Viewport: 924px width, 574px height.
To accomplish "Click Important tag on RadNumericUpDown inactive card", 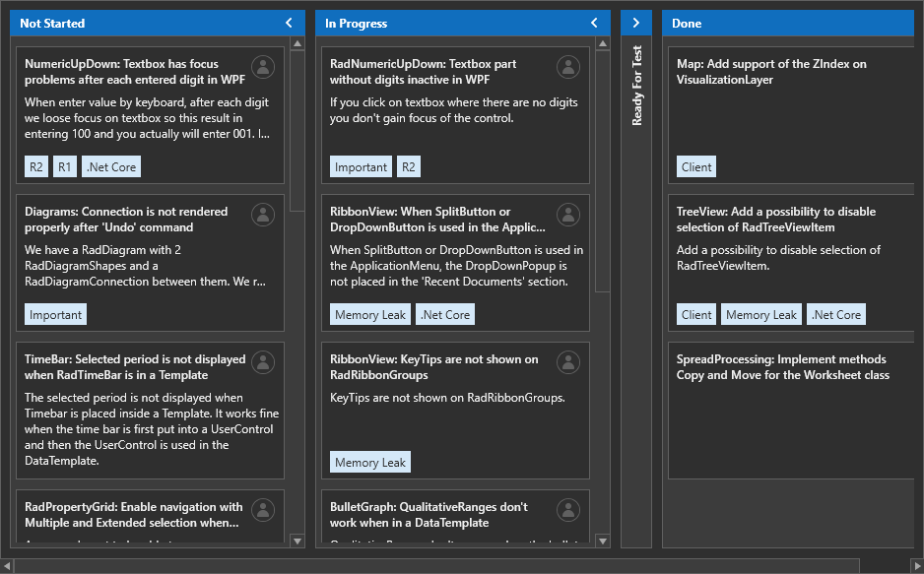I will 361,166.
